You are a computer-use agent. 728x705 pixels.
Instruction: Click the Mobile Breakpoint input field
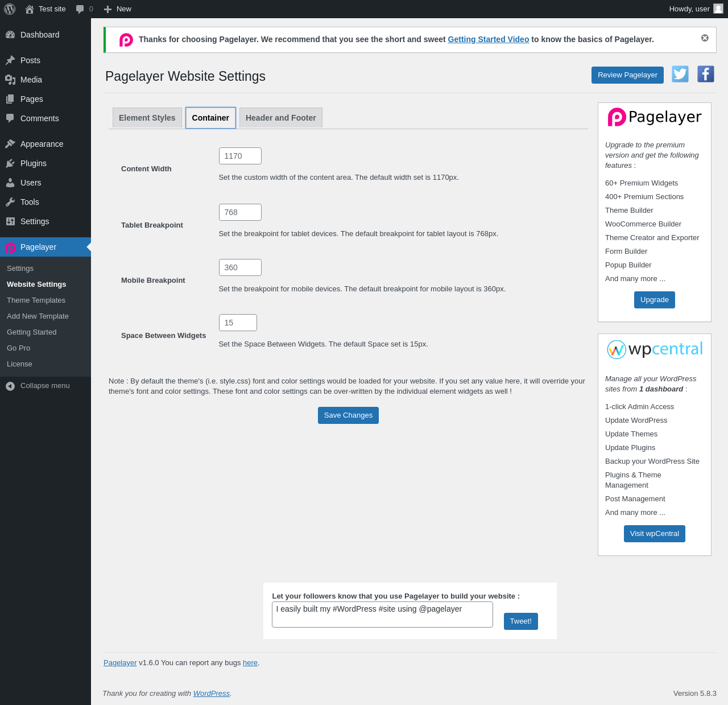pos(240,267)
